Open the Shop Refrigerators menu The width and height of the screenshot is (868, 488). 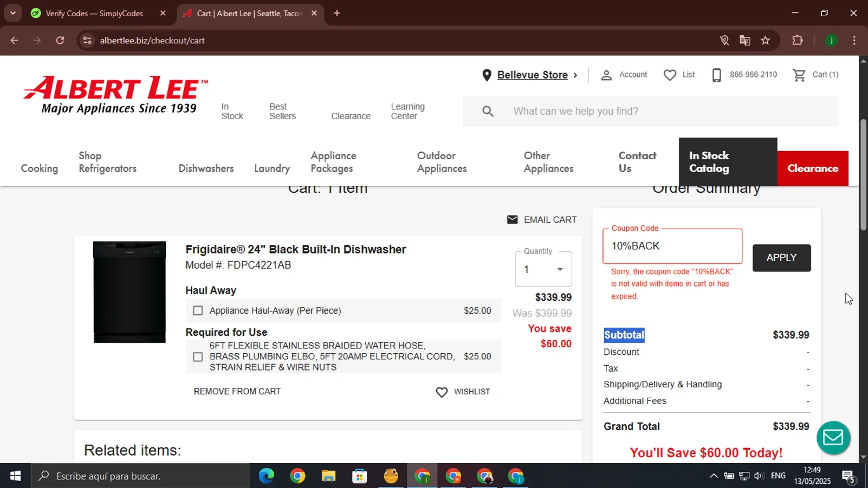pyautogui.click(x=108, y=162)
